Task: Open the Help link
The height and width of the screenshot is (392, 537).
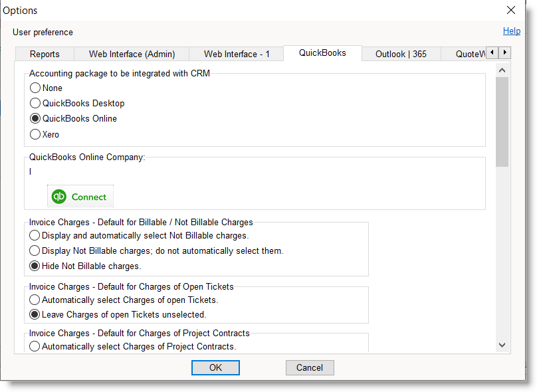Action: click(511, 31)
